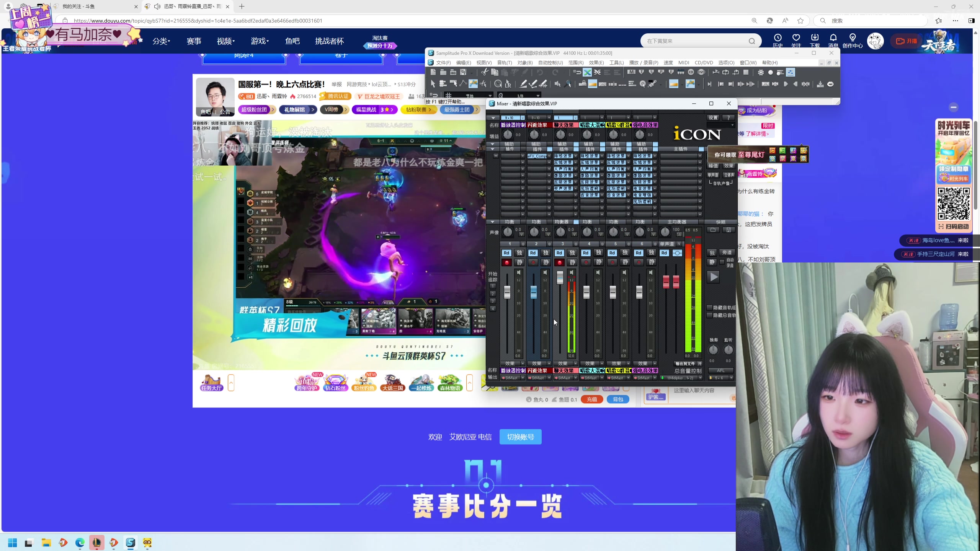Click the 充值 recharge button
The height and width of the screenshot is (551, 980).
(x=592, y=399)
